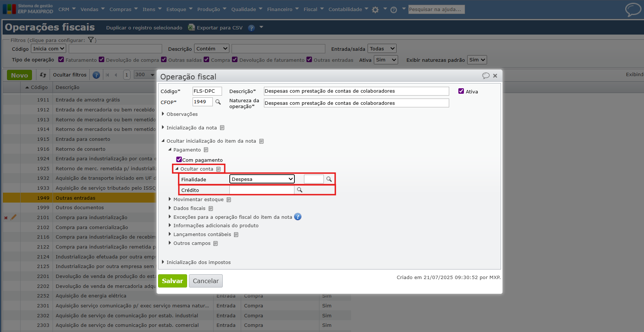Expand the Movimentar estoque section

pyautogui.click(x=170, y=199)
